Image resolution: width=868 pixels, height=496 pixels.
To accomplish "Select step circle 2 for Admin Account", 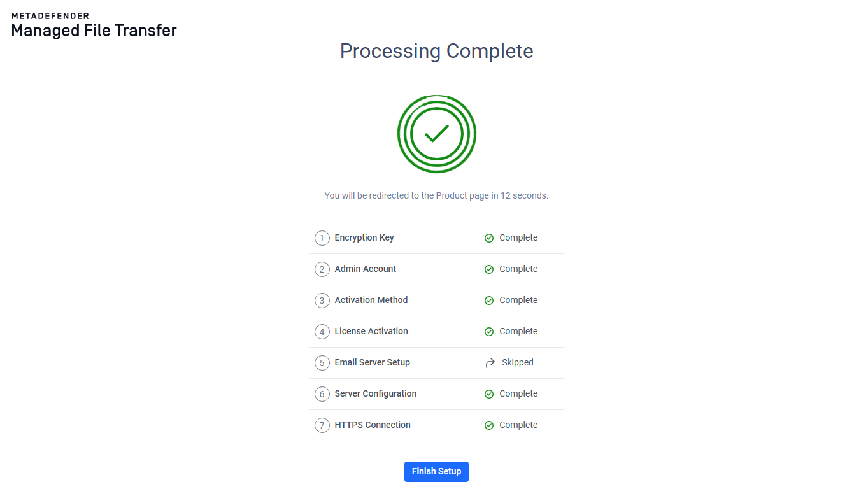I will [322, 269].
